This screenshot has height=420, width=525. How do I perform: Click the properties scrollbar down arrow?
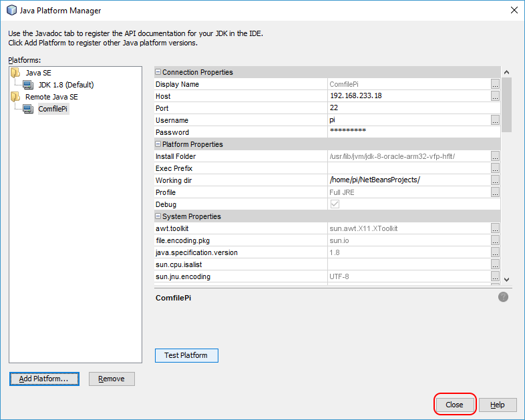pyautogui.click(x=506, y=279)
